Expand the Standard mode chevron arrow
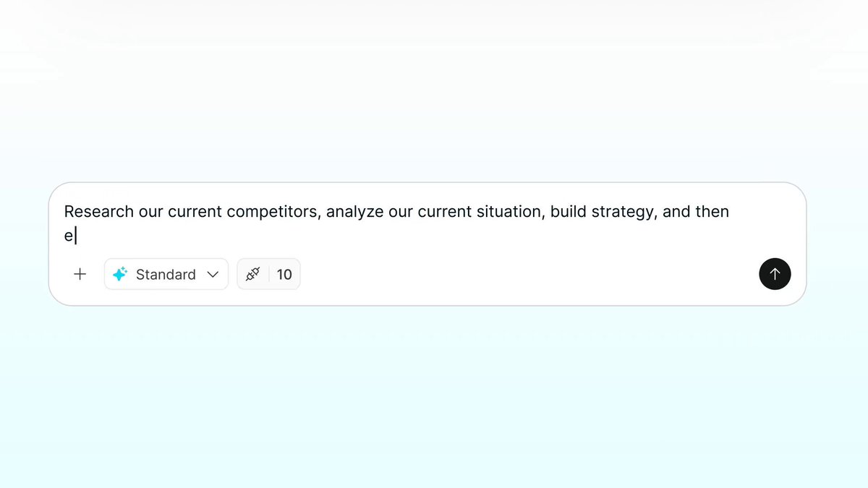The image size is (868, 488). (213, 275)
